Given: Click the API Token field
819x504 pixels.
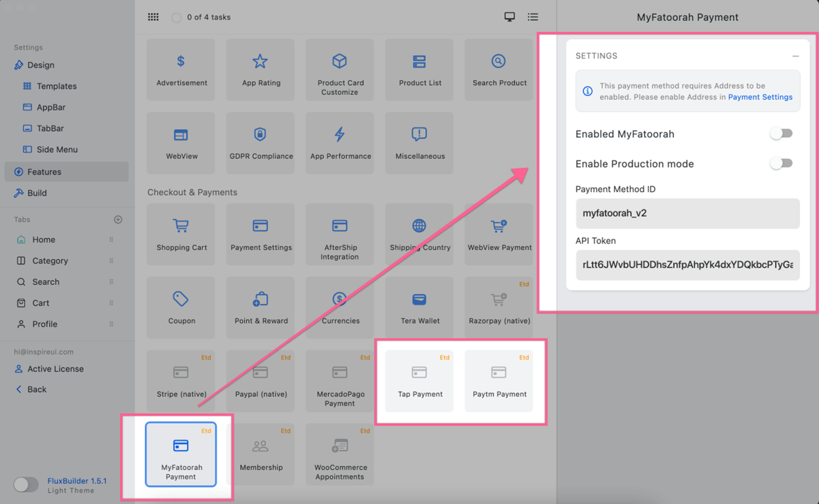Looking at the screenshot, I should click(x=688, y=265).
